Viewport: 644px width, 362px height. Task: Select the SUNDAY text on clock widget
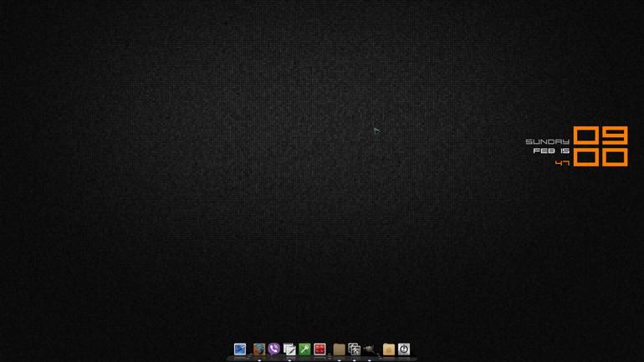[548, 141]
